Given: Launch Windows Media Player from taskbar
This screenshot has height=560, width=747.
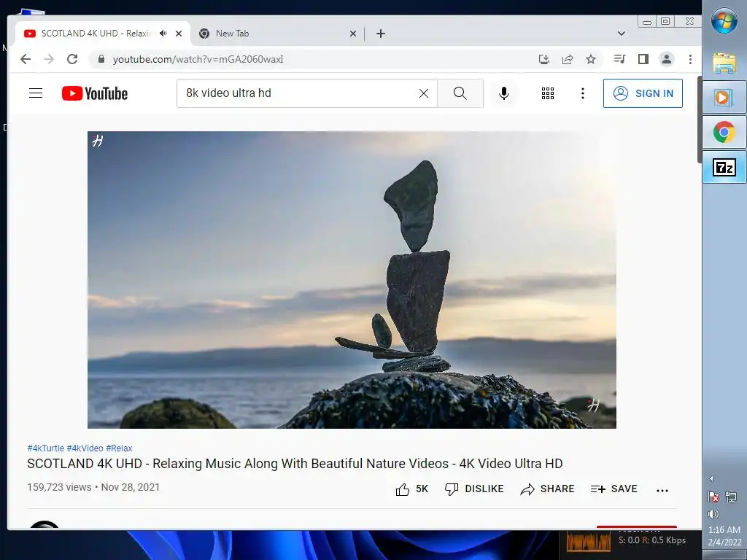Looking at the screenshot, I should tap(724, 97).
